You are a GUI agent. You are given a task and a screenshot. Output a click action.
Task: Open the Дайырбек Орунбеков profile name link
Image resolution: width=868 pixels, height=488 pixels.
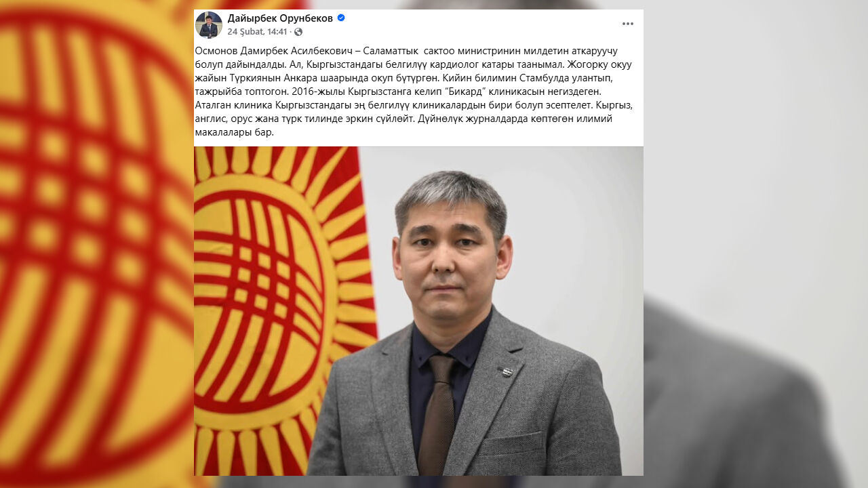pyautogui.click(x=280, y=18)
